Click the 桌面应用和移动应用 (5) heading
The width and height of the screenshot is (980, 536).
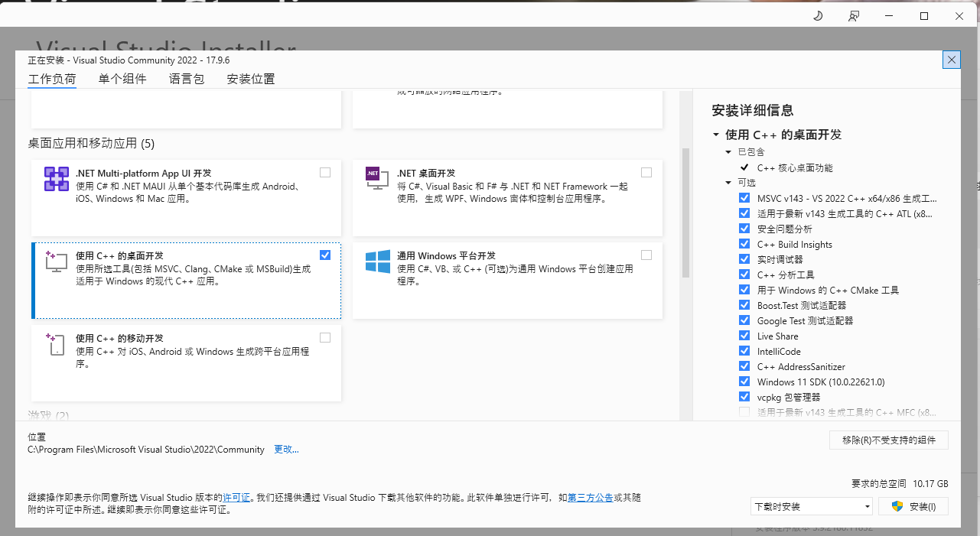(x=91, y=143)
